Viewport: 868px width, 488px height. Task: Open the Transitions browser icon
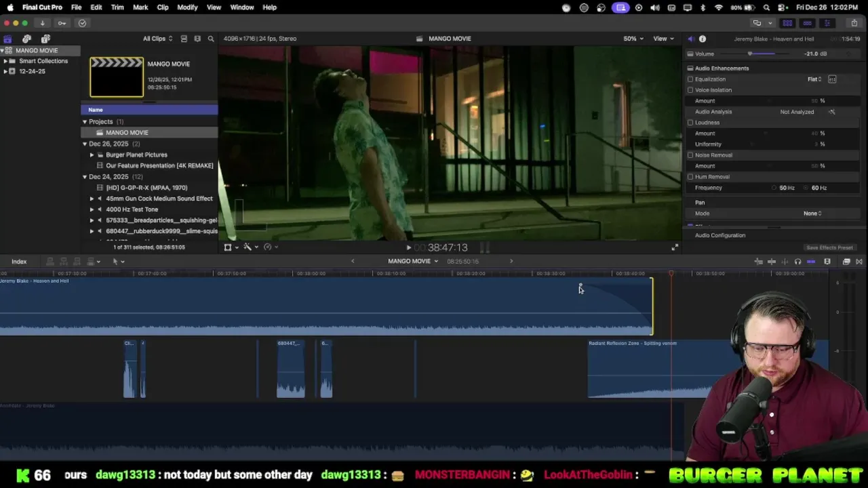pos(859,262)
